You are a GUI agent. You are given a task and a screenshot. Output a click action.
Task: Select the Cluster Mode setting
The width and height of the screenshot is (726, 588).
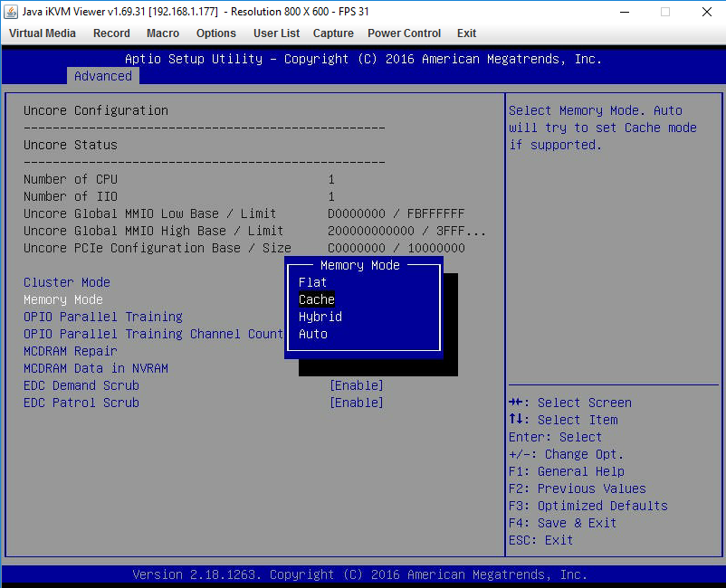point(66,282)
